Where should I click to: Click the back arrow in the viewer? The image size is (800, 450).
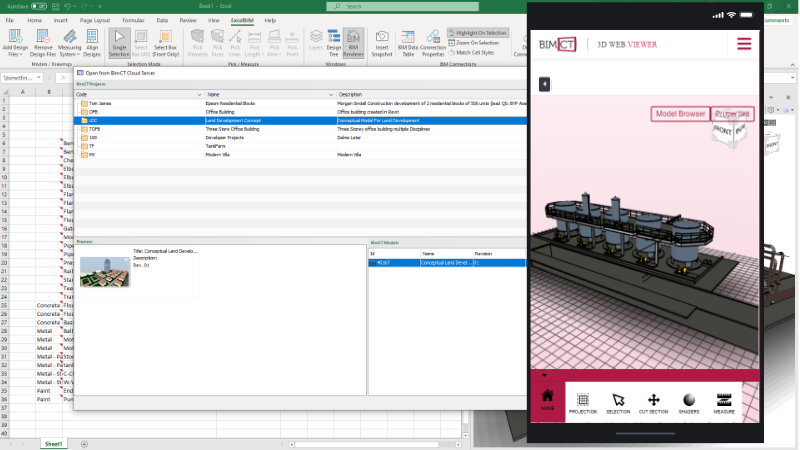(x=544, y=84)
